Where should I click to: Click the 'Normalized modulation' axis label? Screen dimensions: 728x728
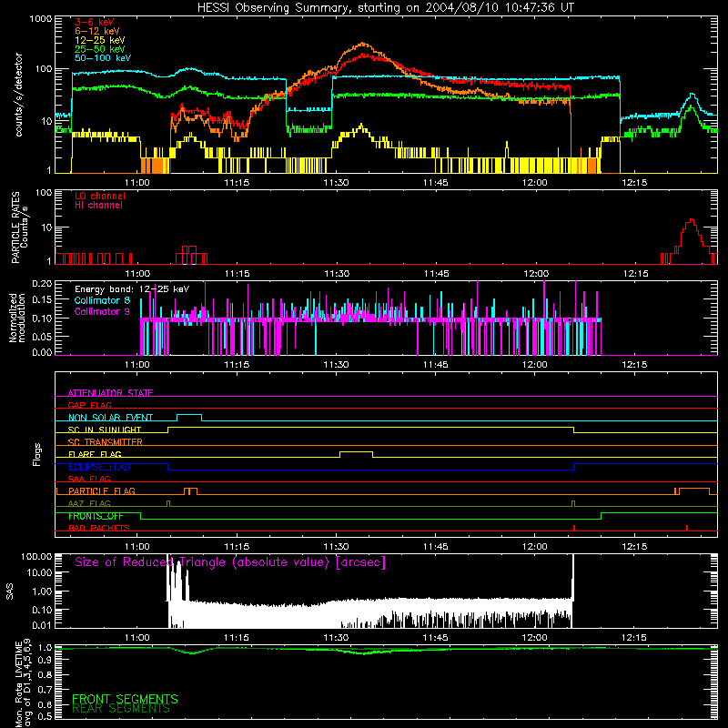click(16, 318)
